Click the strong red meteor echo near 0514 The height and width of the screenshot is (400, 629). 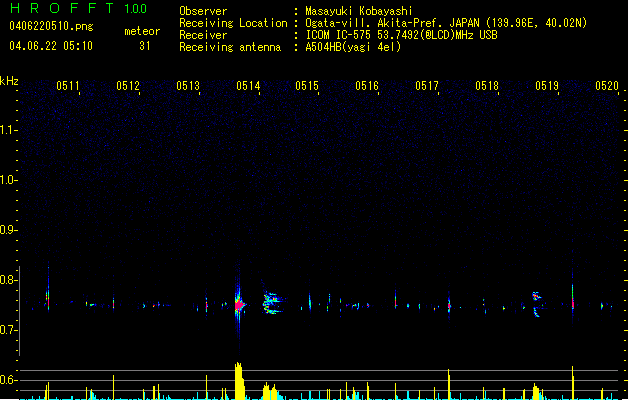pos(239,306)
